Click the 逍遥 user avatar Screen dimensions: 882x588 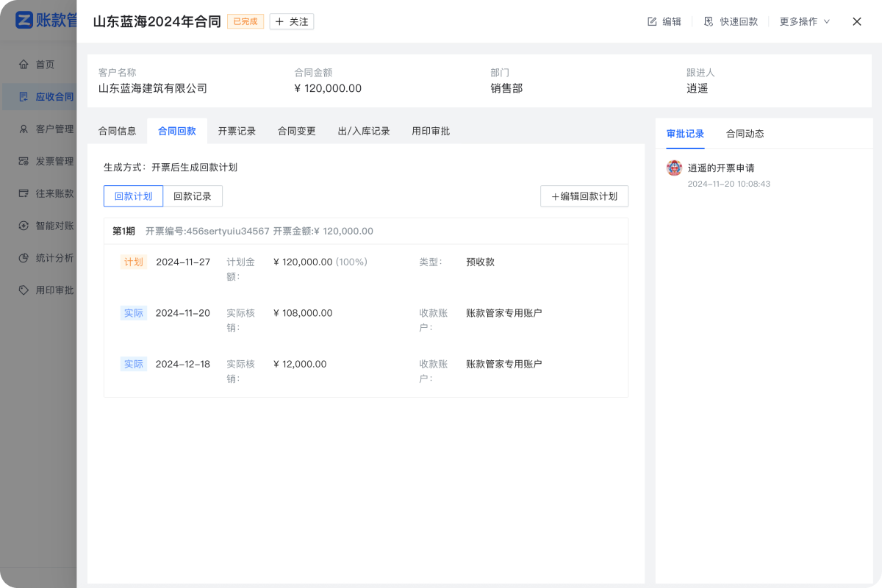tap(674, 168)
